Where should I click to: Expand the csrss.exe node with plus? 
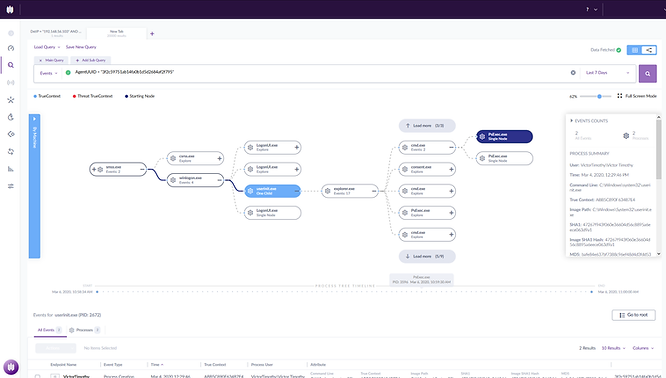(220, 158)
